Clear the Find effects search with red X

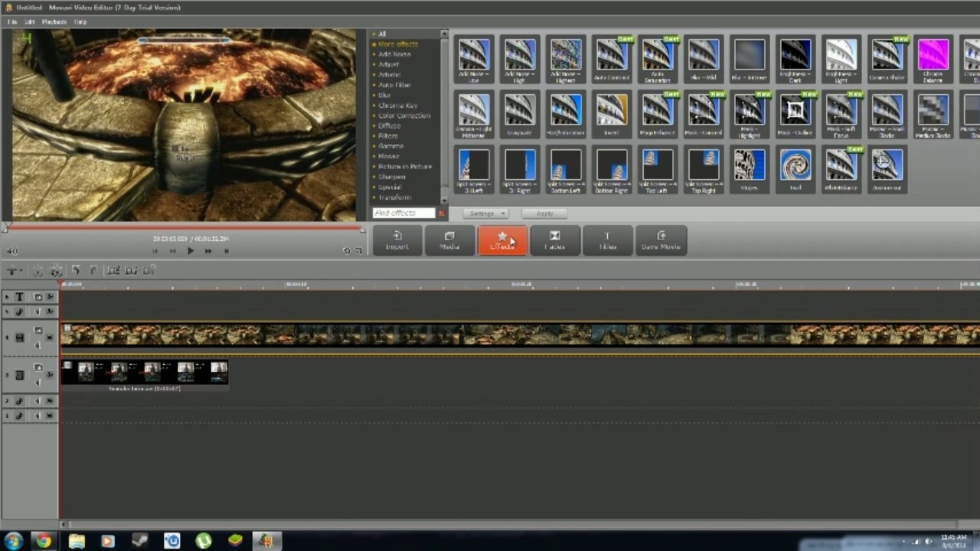(x=441, y=214)
